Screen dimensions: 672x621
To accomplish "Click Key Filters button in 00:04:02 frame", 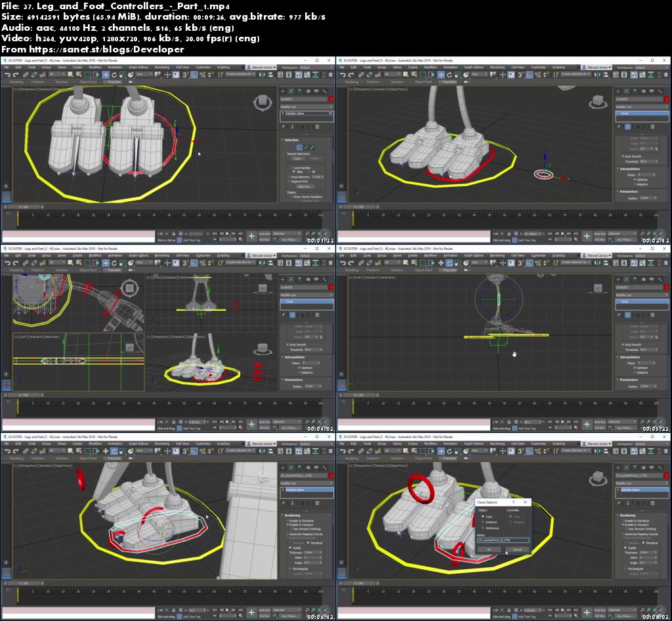I will 289,428.
